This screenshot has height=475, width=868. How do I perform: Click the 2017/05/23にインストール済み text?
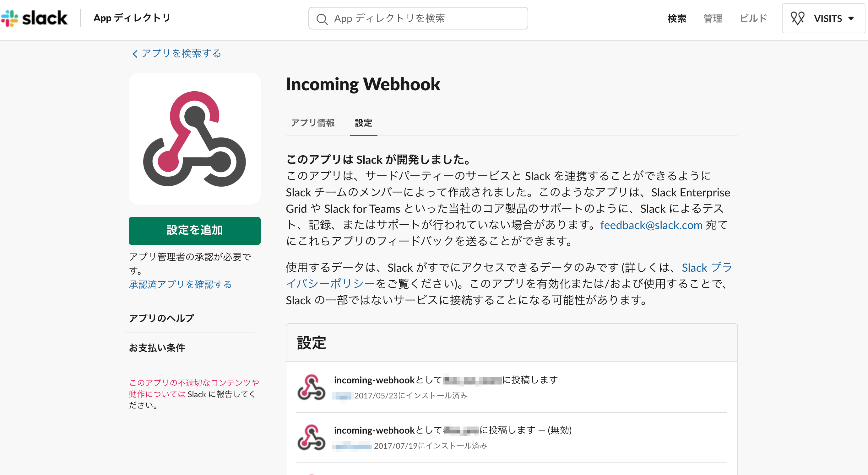[x=411, y=396]
